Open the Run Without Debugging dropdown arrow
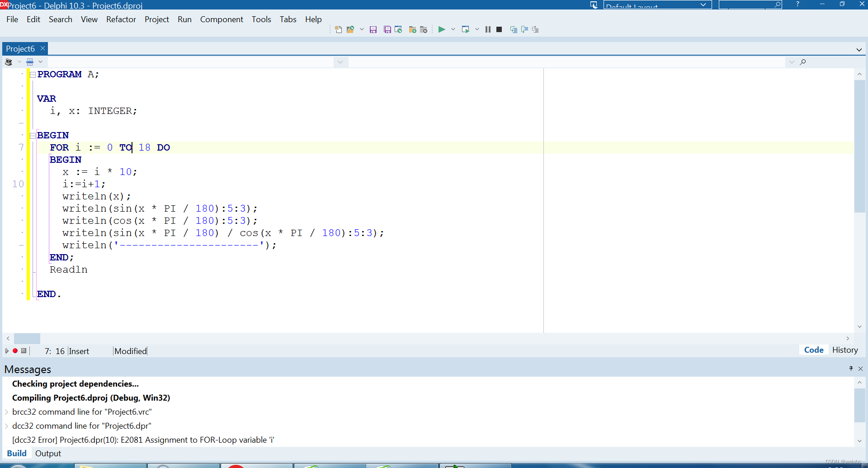Viewport: 868px width, 468px height. tap(477, 29)
